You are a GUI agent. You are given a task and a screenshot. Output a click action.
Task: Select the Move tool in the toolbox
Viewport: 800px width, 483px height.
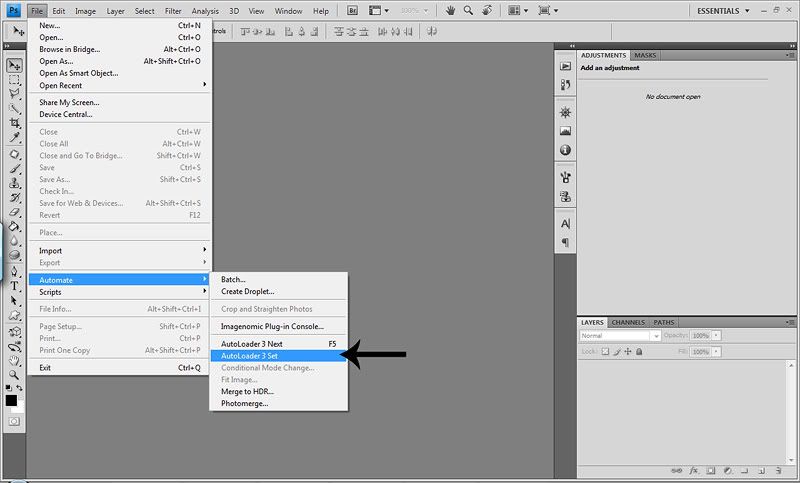pos(14,65)
